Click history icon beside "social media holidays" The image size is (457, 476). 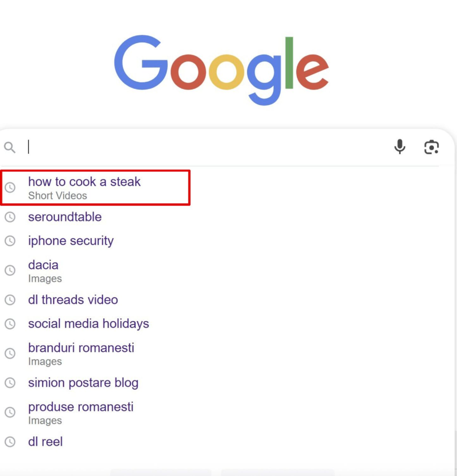point(10,324)
